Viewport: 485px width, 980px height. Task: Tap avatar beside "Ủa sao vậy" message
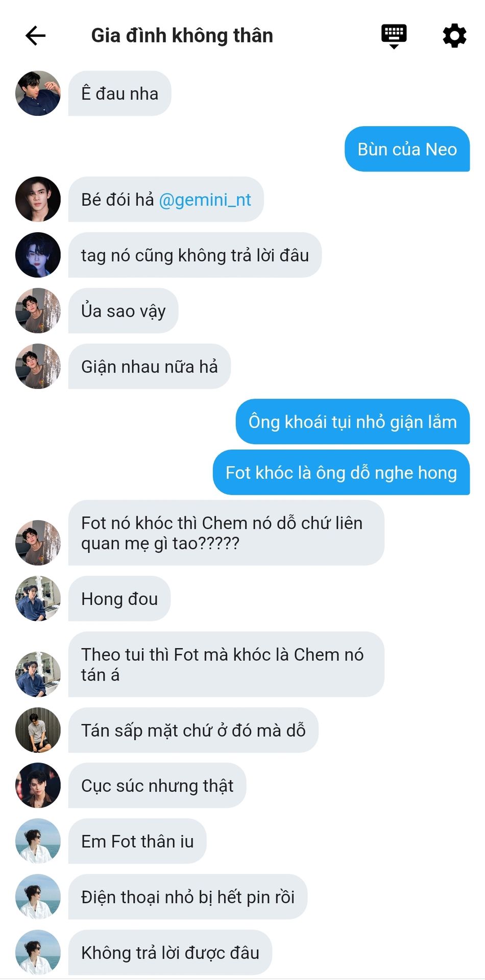click(38, 310)
